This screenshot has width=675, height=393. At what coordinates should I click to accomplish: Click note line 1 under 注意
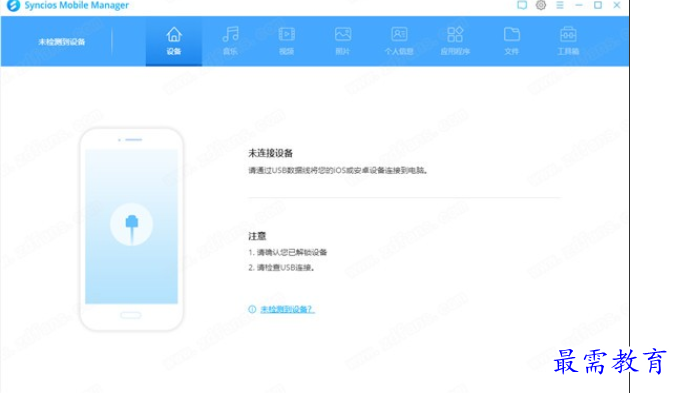pyautogui.click(x=288, y=252)
